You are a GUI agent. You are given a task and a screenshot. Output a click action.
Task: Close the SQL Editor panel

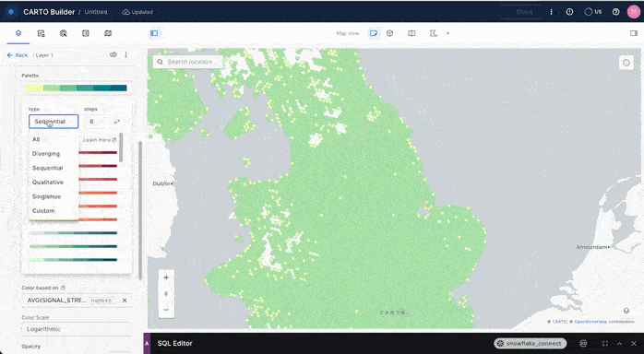pyautogui.click(x=634, y=343)
